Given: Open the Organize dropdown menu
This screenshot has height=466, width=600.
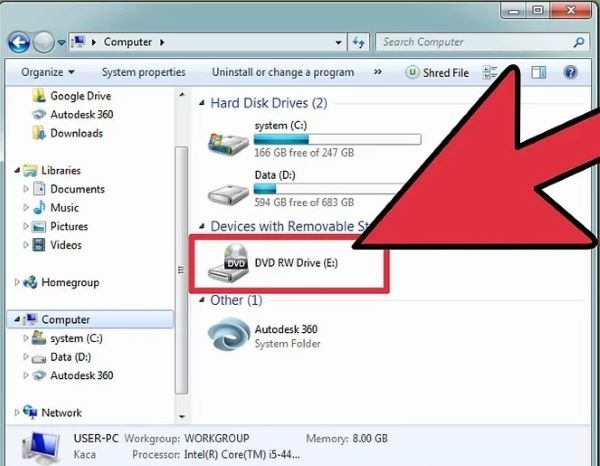Looking at the screenshot, I should 47,73.
